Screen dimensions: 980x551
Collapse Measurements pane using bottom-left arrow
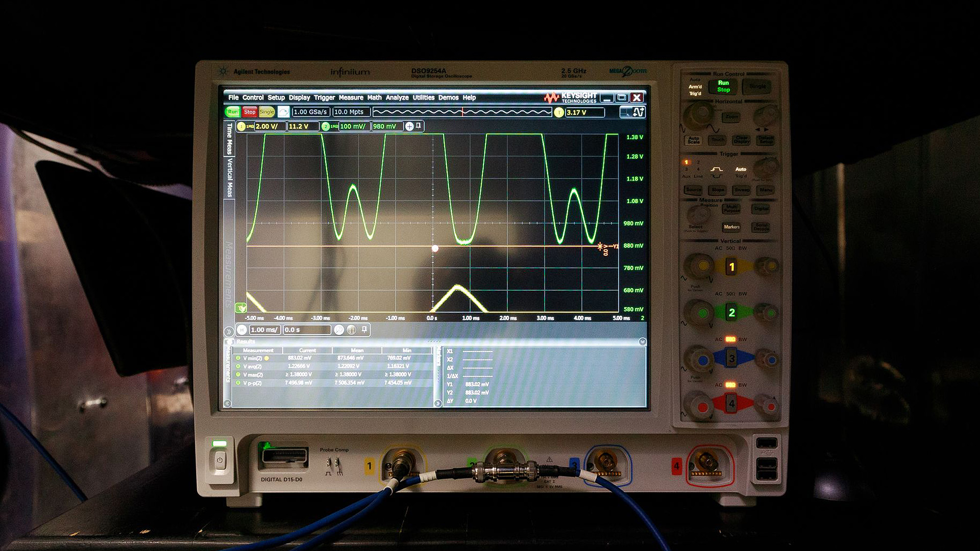tap(228, 404)
